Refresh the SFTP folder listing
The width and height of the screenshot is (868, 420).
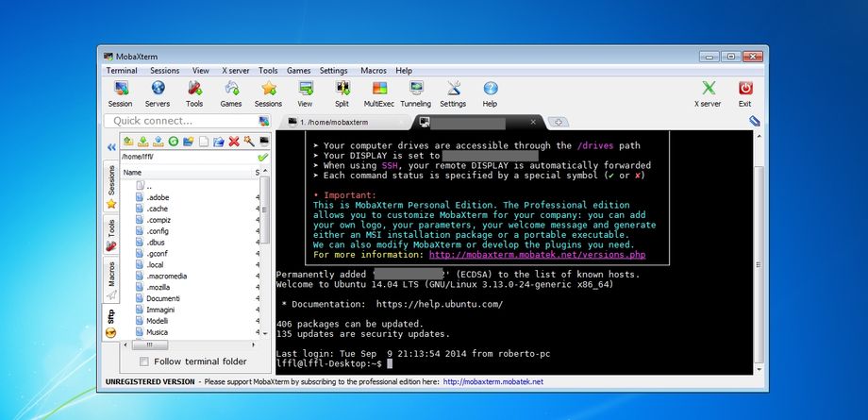pos(174,142)
